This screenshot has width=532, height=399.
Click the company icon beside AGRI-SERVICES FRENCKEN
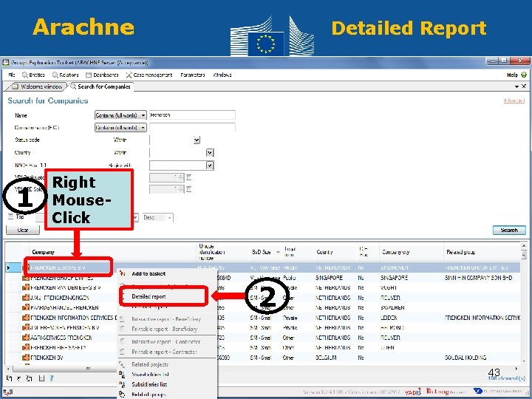(26, 337)
